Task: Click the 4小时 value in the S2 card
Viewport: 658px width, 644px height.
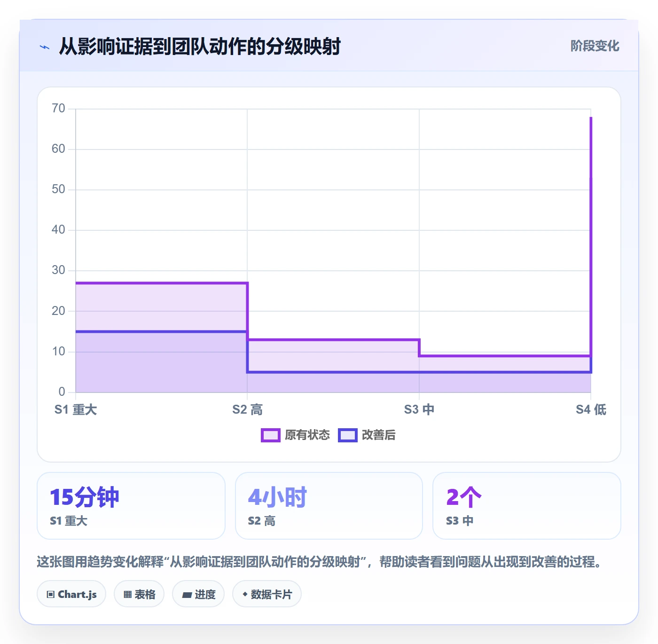Action: (x=277, y=497)
